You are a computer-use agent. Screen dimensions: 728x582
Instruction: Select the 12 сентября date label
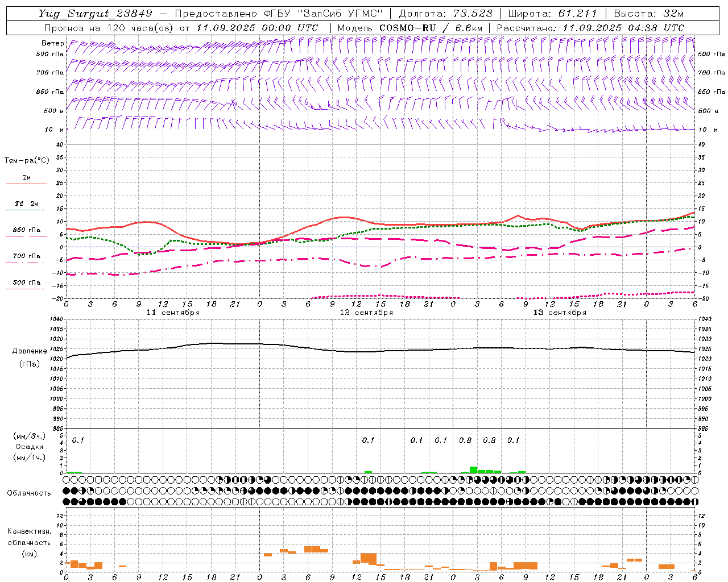pyautogui.click(x=366, y=313)
